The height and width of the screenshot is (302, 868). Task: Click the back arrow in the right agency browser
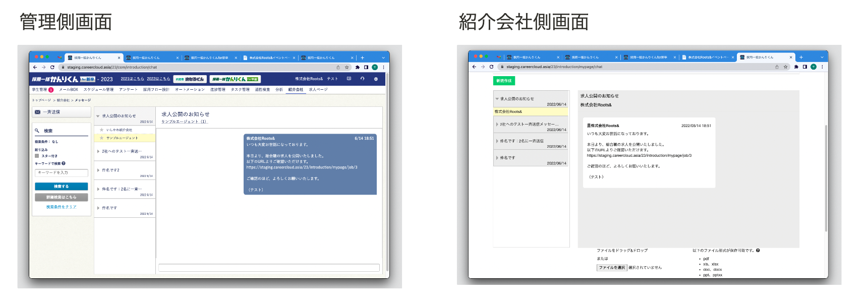click(474, 67)
